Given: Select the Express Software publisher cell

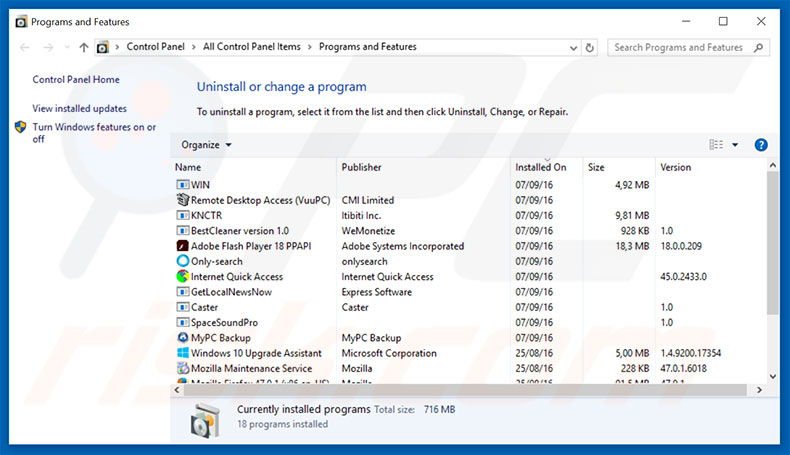Looking at the screenshot, I should click(376, 292).
